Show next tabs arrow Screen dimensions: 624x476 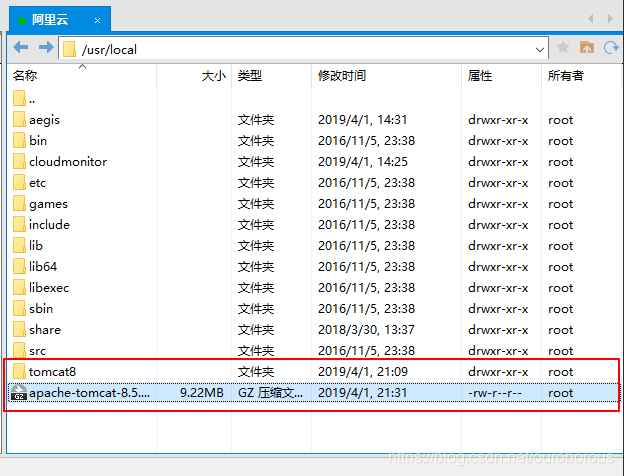(610, 18)
